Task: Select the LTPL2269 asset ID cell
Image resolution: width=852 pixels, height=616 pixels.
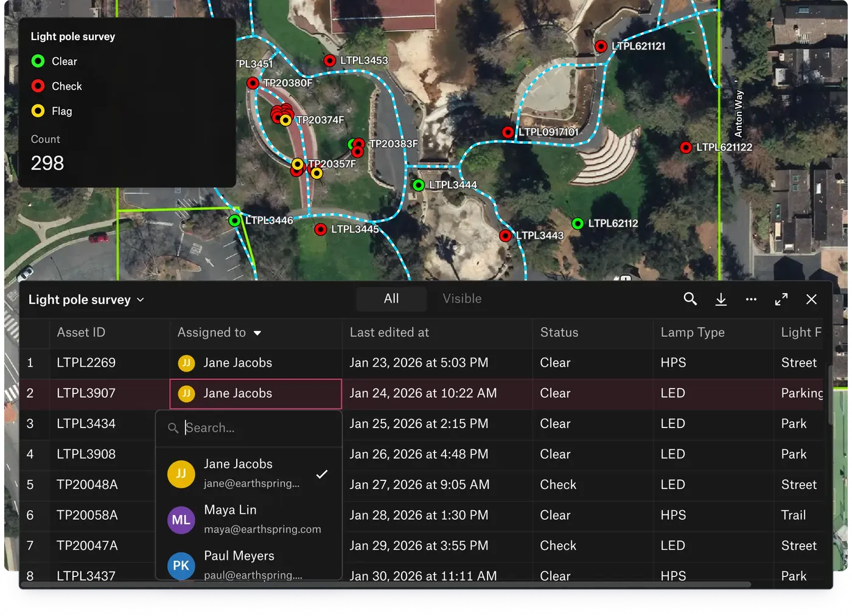Action: pos(110,363)
